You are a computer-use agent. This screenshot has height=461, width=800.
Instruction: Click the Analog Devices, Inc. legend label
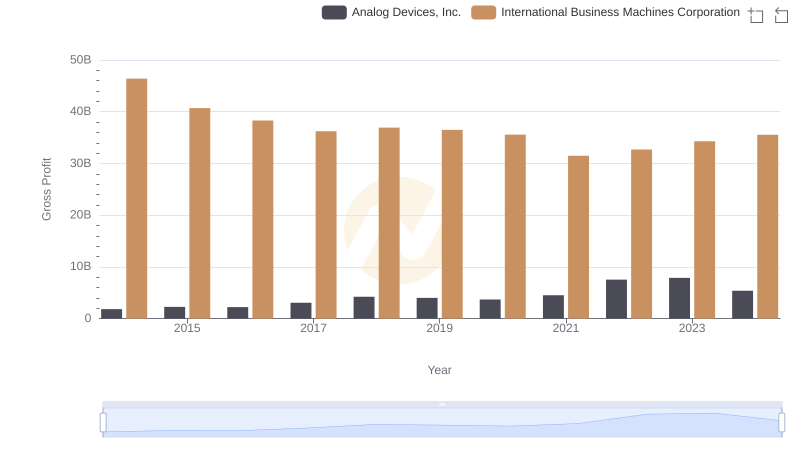(x=406, y=12)
